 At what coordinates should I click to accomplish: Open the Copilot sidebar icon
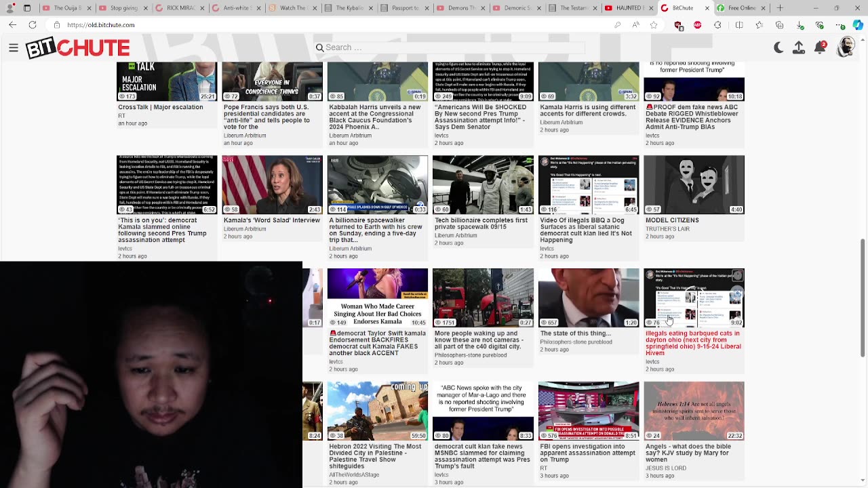coord(857,25)
